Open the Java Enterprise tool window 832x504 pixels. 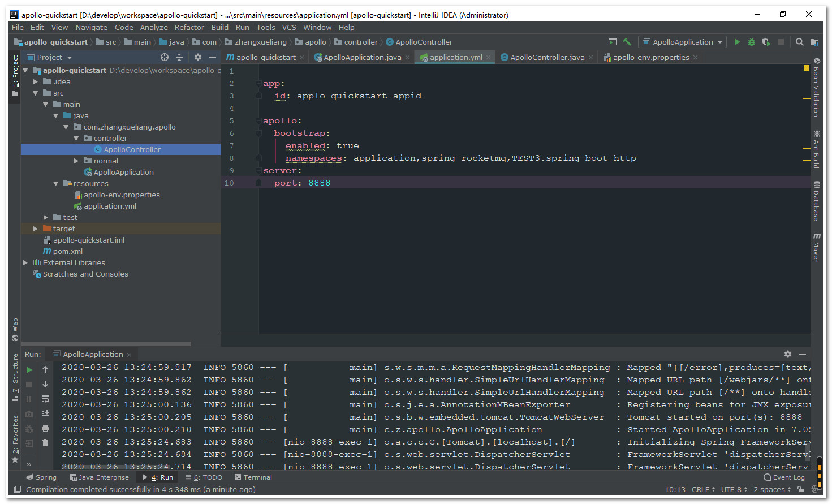(100, 477)
